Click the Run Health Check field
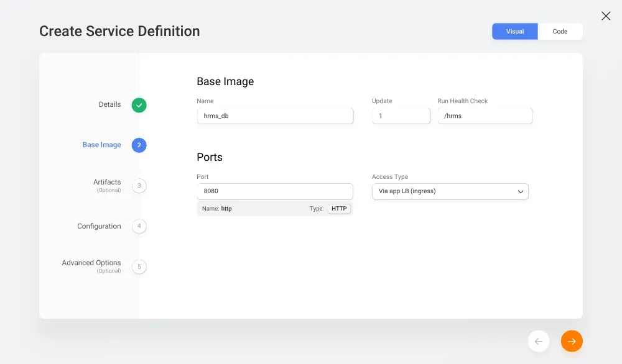Screen dimensions: 622x364 click(x=485, y=116)
